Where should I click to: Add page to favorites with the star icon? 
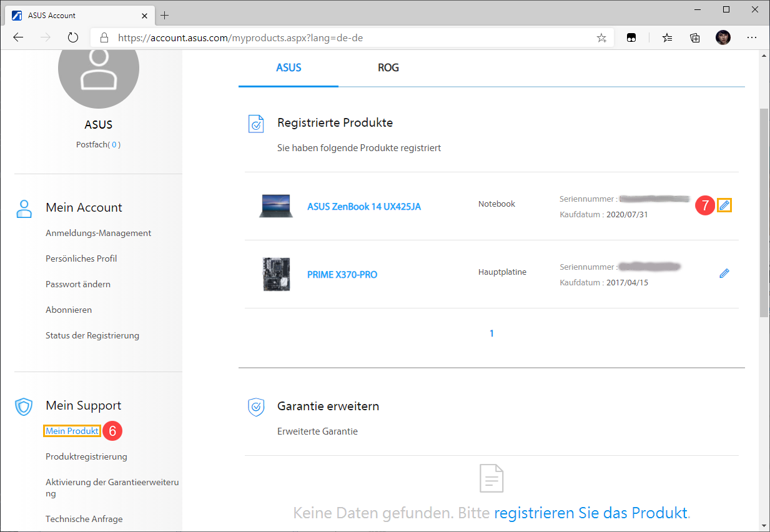click(x=601, y=37)
